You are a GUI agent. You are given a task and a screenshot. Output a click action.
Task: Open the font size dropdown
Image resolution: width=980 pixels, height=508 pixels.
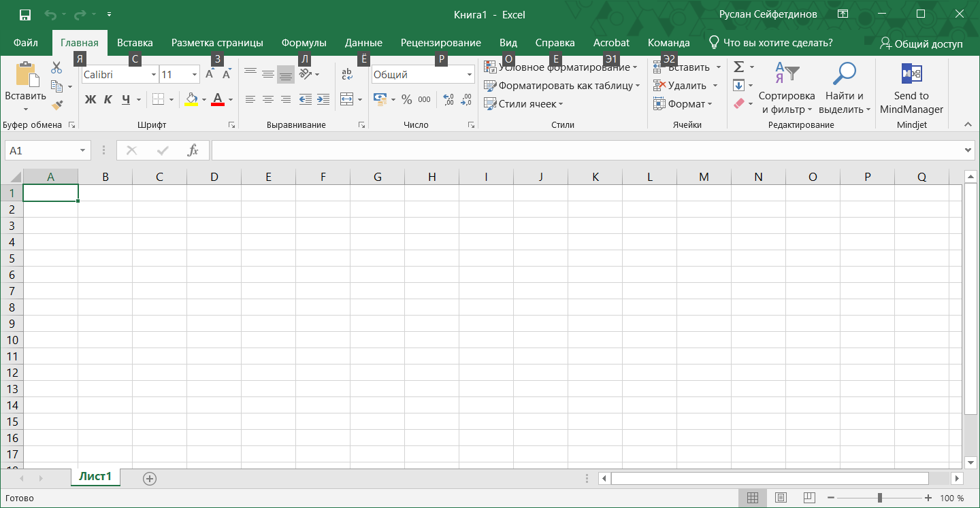[x=195, y=75]
